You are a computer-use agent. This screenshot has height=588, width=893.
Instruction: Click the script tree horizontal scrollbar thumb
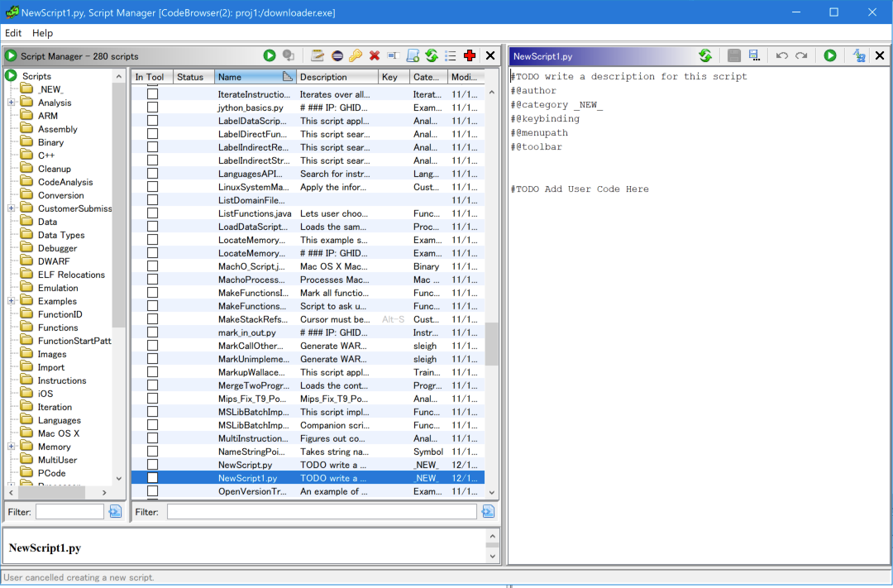tap(50, 492)
